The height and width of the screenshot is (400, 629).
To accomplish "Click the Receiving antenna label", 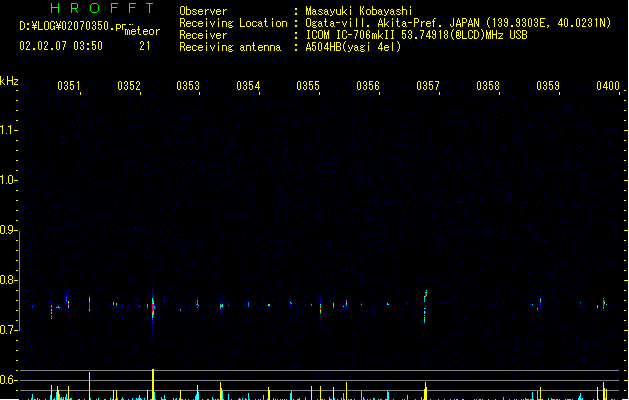I will [230, 47].
